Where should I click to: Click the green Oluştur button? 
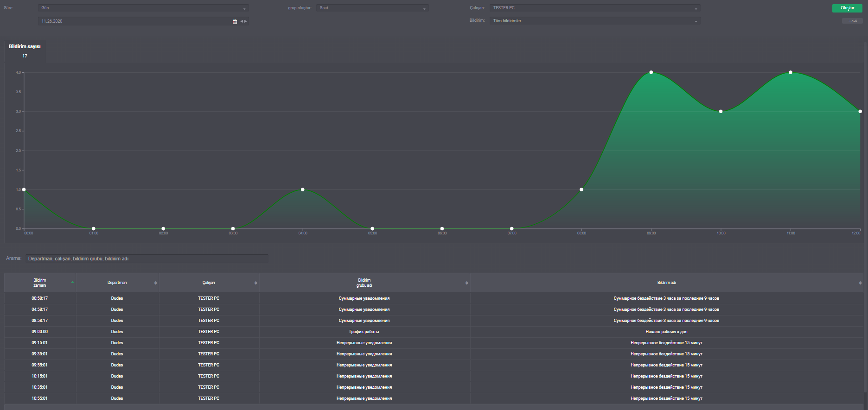pos(847,8)
